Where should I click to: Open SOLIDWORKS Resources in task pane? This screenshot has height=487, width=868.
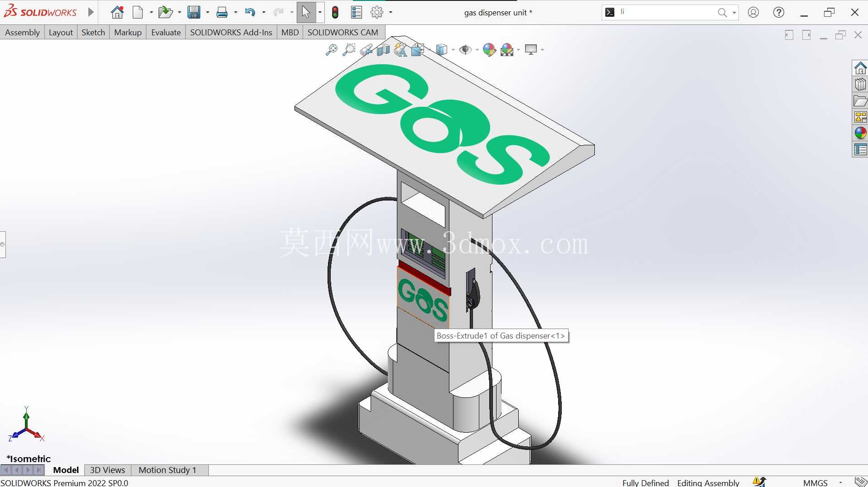coord(860,68)
